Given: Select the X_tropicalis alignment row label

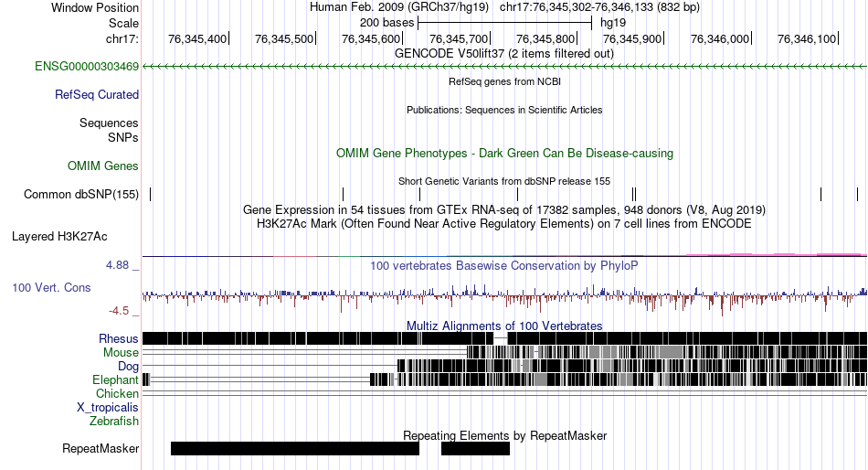Looking at the screenshot, I should tap(108, 408).
